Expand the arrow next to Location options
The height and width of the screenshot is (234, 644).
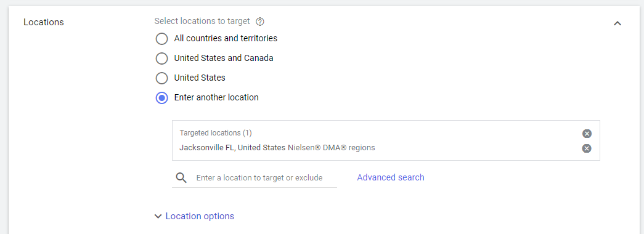158,216
